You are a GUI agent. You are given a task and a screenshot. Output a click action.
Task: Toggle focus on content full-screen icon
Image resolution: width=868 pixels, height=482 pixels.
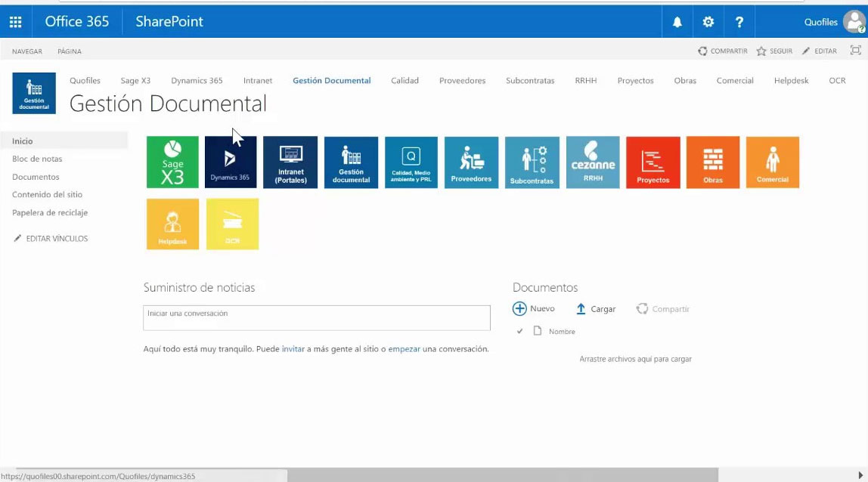pos(855,51)
